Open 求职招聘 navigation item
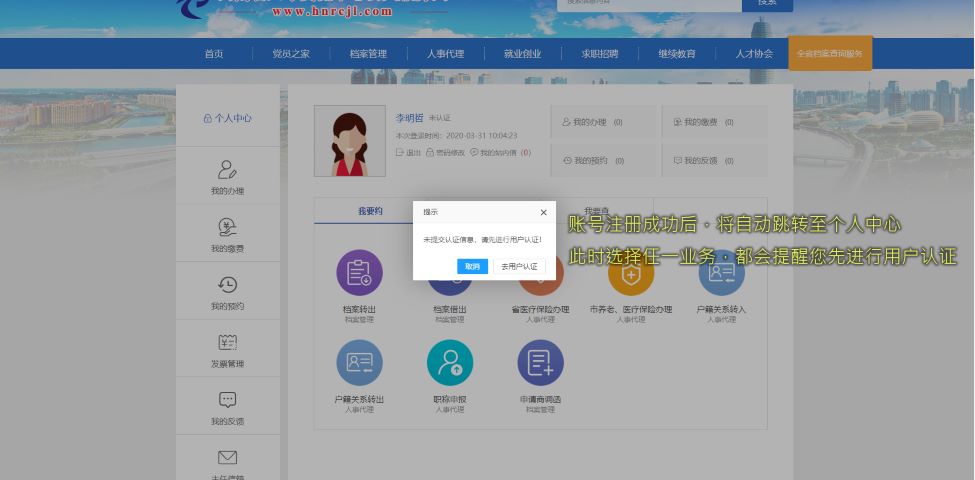The image size is (975, 480). click(600, 54)
